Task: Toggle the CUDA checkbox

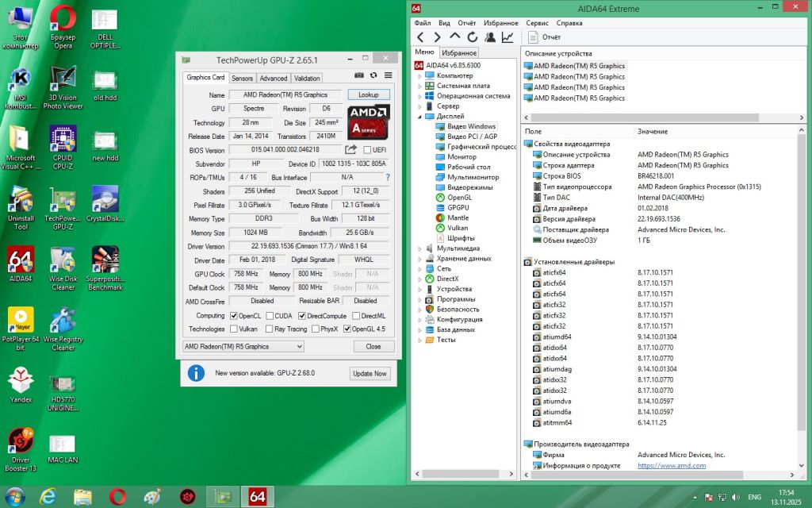Action: pos(270,316)
